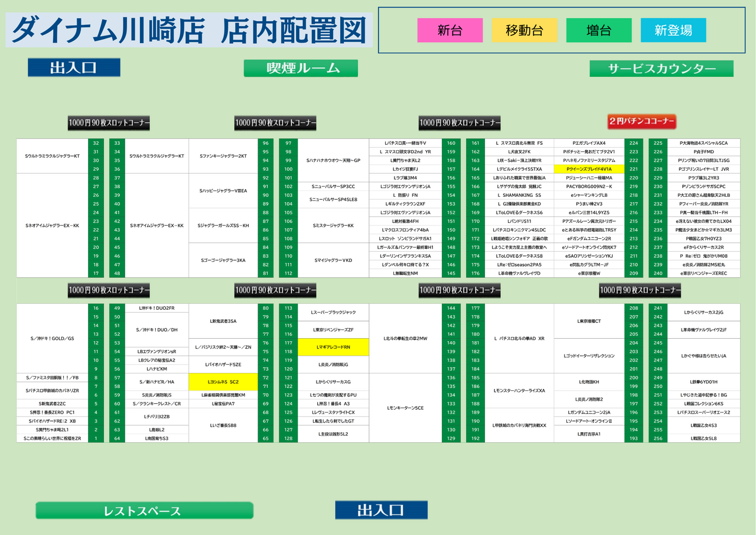Select the L犬夜叉2FK machine row
Viewport: 756px width, 535px height.
(x=519, y=152)
